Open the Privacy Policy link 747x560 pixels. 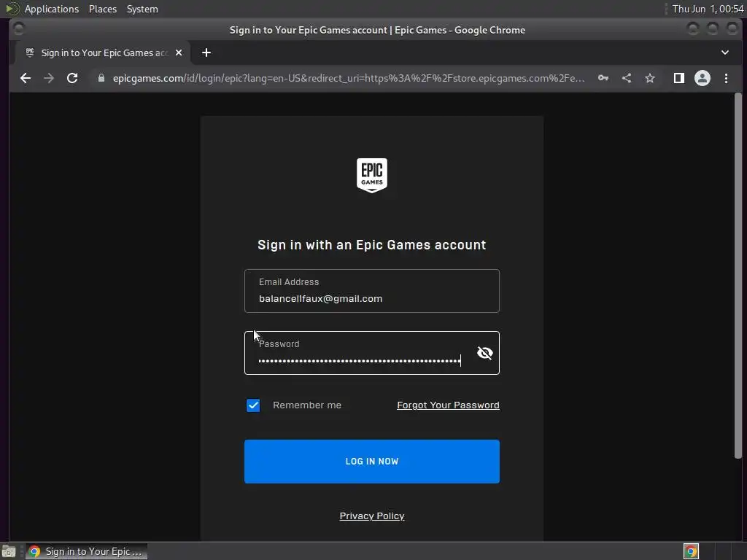371,516
